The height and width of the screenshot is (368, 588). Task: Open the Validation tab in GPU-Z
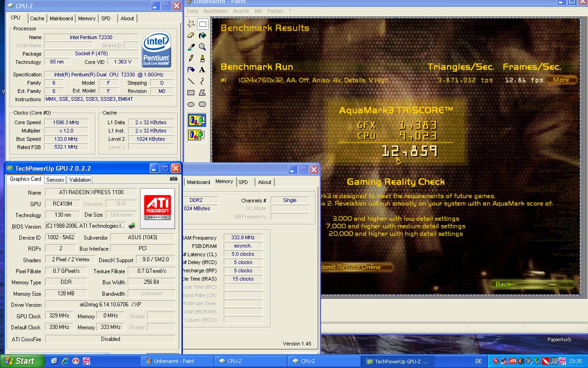[x=80, y=180]
